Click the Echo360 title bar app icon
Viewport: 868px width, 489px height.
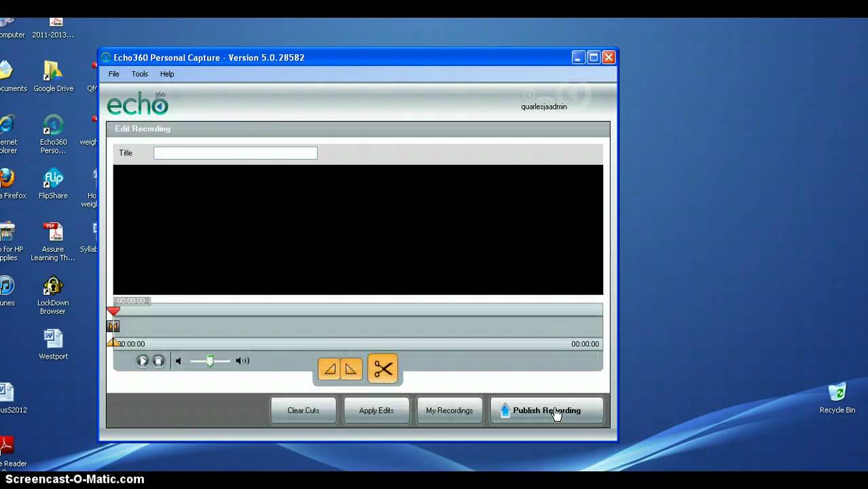[x=106, y=58]
